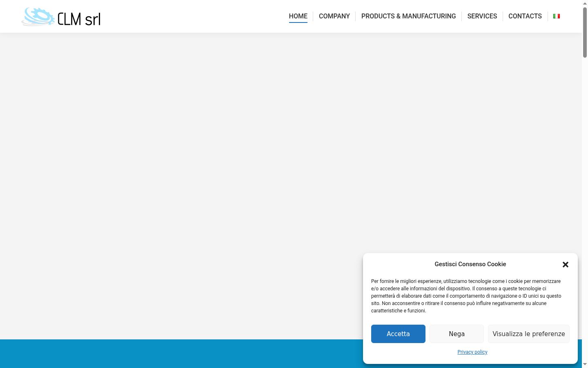Switch language via the Italian flag icon
This screenshot has height=368, width=588.
(557, 16)
